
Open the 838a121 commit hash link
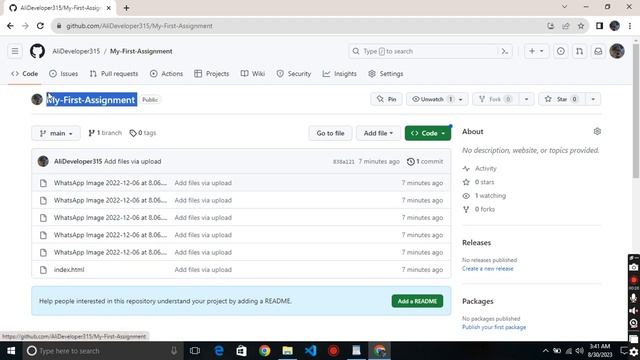pos(343,162)
